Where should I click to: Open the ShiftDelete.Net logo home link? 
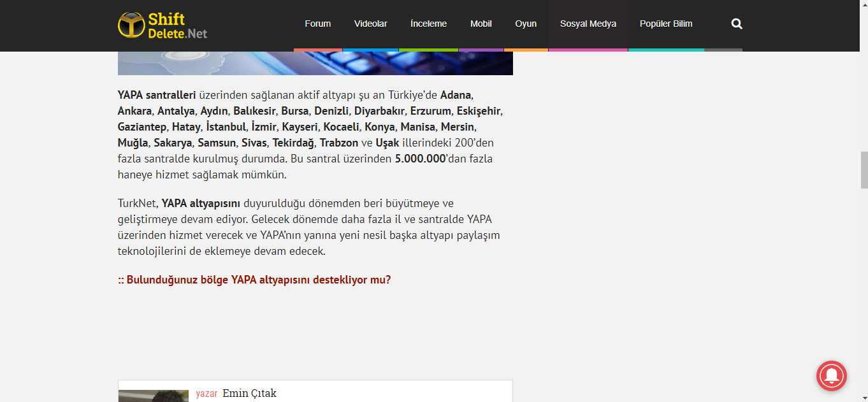tap(163, 25)
